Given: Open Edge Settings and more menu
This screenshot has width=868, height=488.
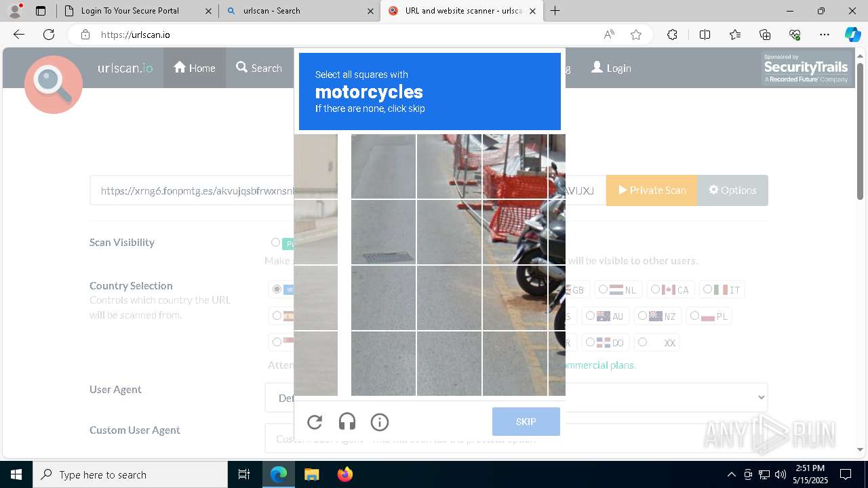Looking at the screenshot, I should coord(825,35).
